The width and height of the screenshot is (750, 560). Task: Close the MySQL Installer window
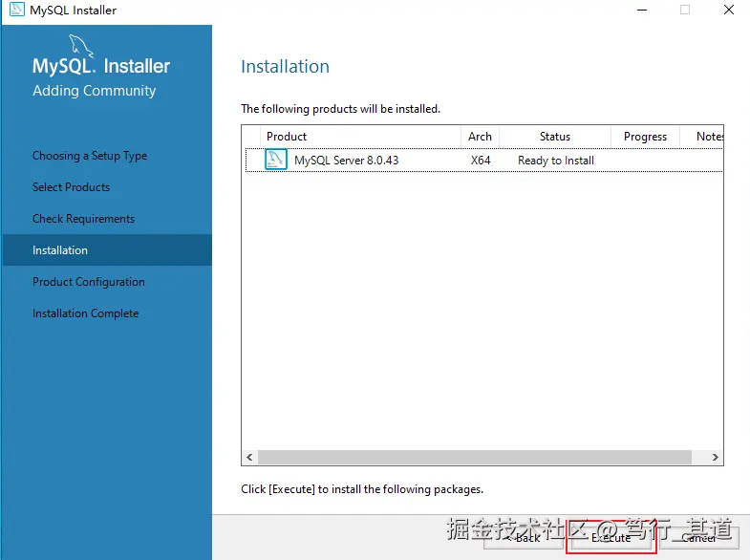click(x=728, y=10)
